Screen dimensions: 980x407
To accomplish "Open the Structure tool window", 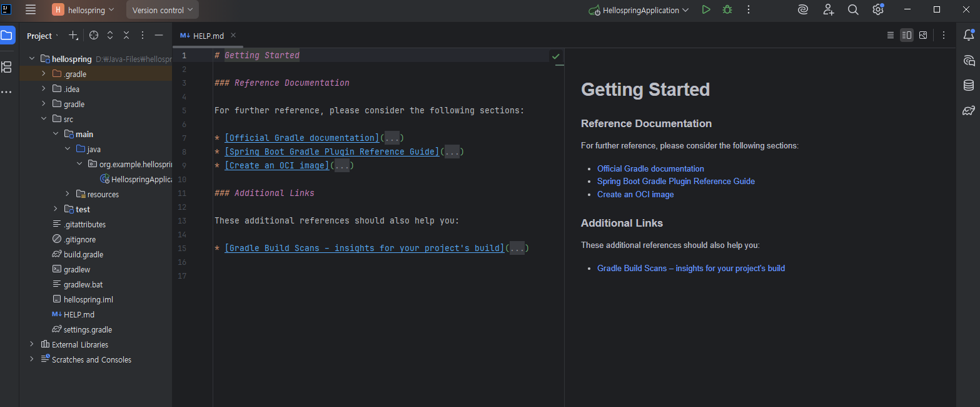I will coord(6,66).
